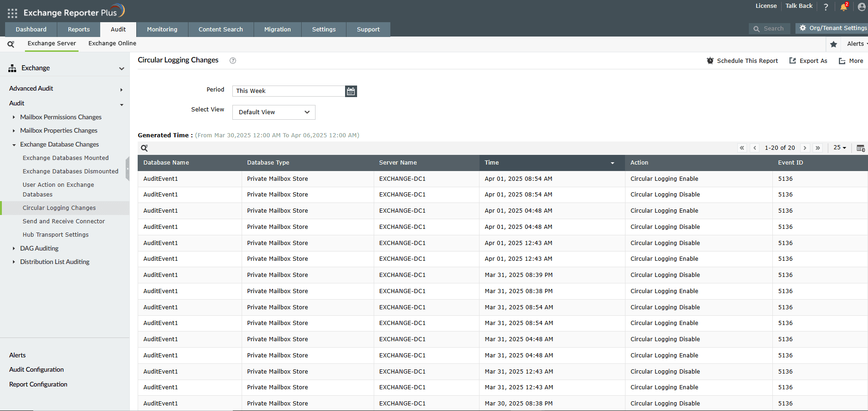Open the Migration tab
Image resolution: width=868 pixels, height=411 pixels.
coord(278,29)
